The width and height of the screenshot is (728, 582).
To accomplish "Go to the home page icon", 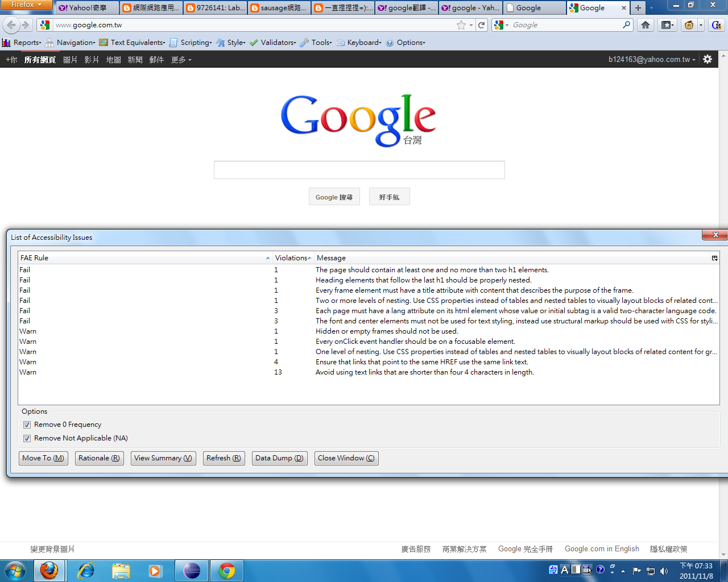I will point(646,25).
